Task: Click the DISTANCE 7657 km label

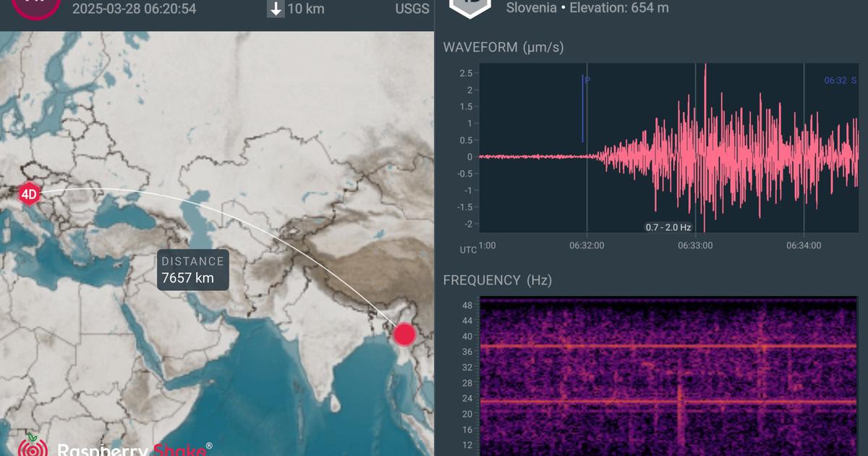Action: [x=193, y=270]
